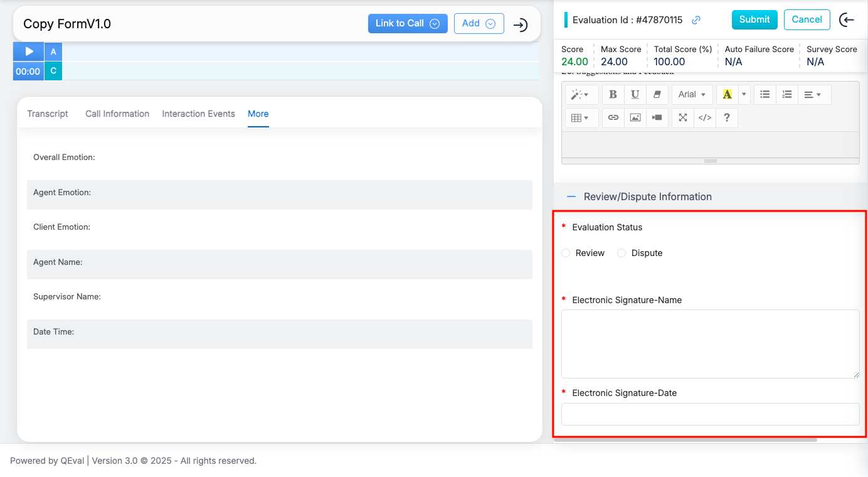Collapse the Review/Dispute Information section
Viewport: 868px width, 477px height.
pos(571,196)
